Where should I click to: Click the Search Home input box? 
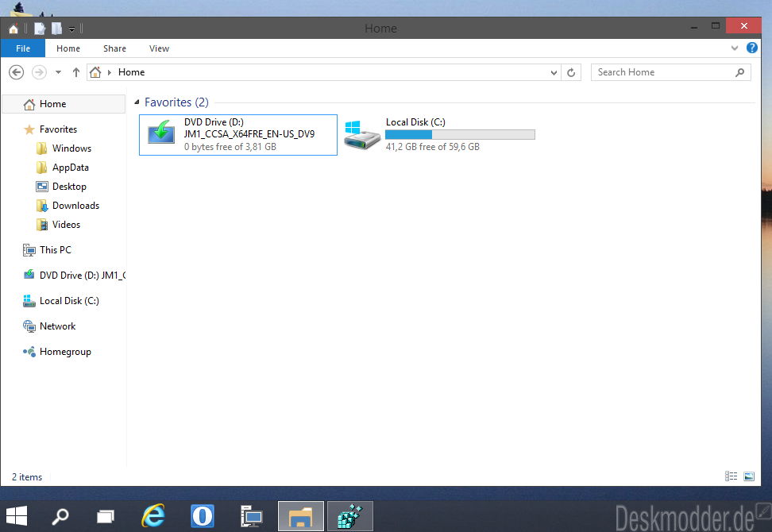point(663,72)
